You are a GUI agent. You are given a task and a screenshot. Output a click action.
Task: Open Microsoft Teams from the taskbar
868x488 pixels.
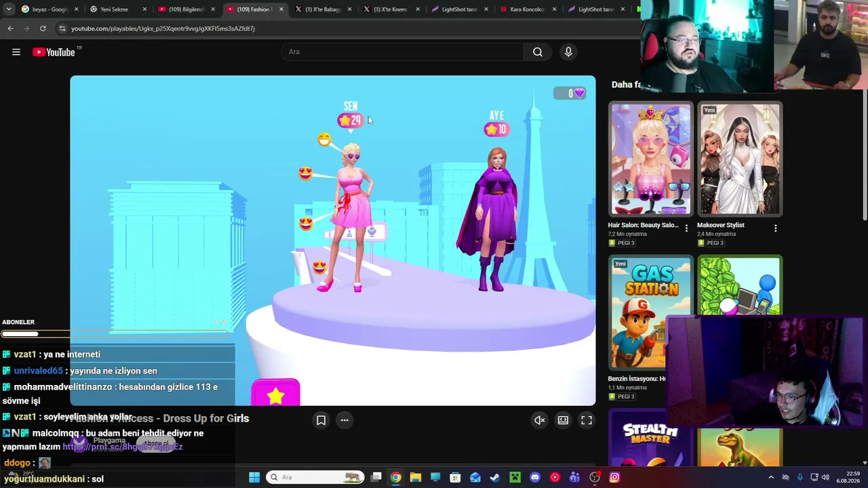point(574,477)
